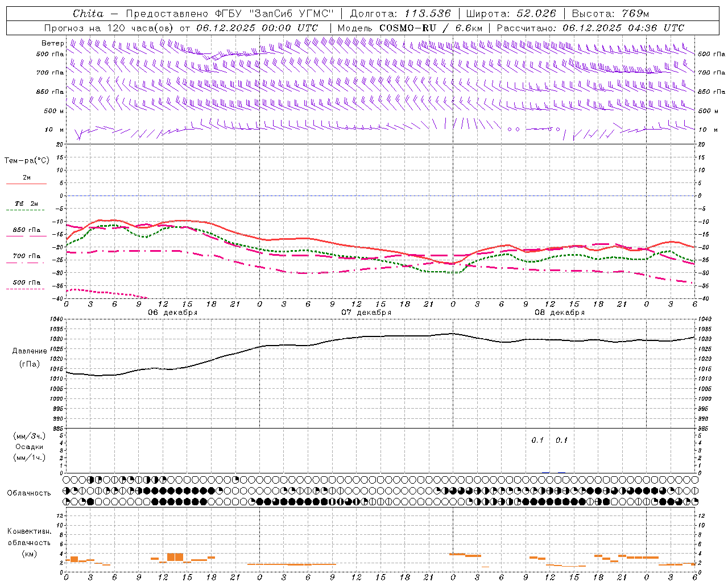728x582 pixels.
Task: Click the "(мм/3ч.)" precipitation unit label
Action: [30, 436]
